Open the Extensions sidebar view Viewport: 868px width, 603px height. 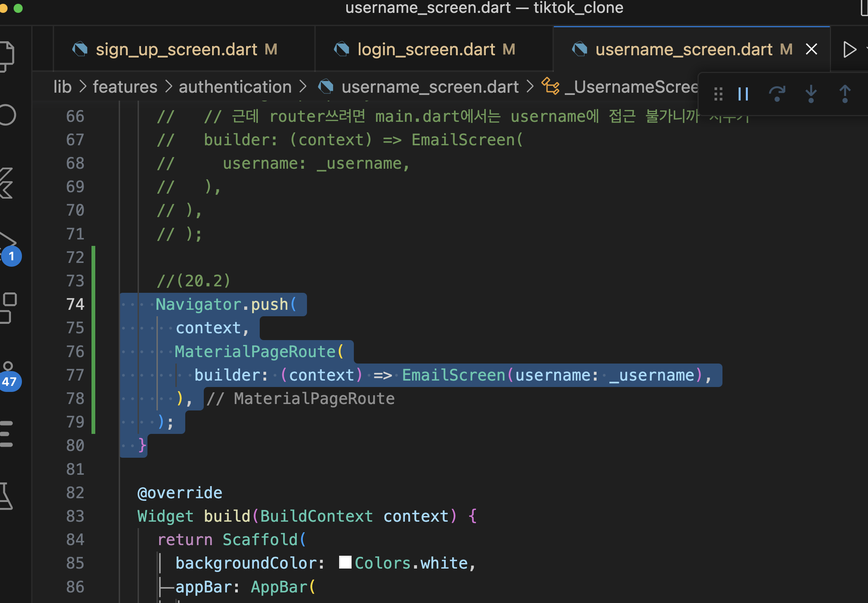coord(8,308)
